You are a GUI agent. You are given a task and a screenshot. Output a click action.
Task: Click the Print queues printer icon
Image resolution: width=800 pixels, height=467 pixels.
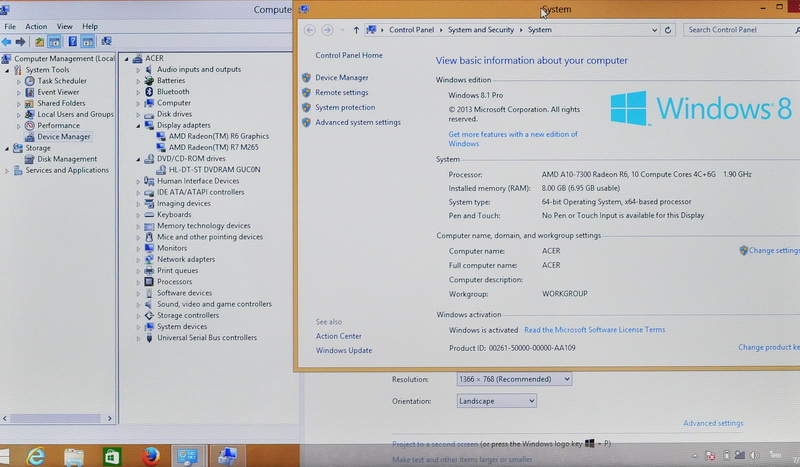pyautogui.click(x=149, y=271)
